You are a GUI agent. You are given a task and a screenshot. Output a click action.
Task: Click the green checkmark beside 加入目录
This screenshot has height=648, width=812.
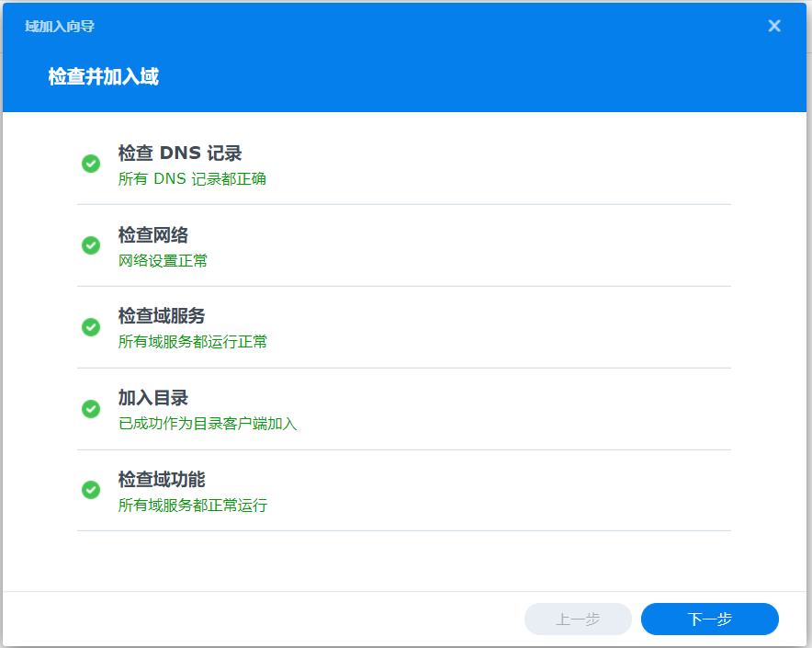91,409
